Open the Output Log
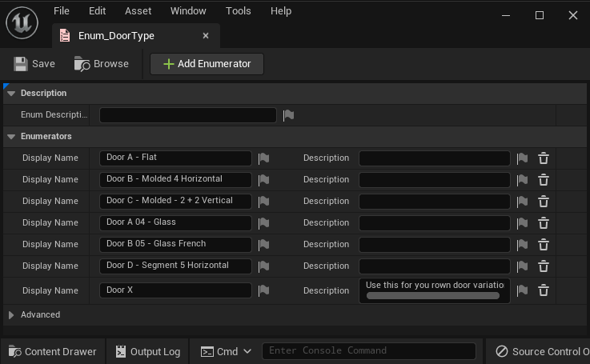The width and height of the screenshot is (590, 364). [x=148, y=351]
